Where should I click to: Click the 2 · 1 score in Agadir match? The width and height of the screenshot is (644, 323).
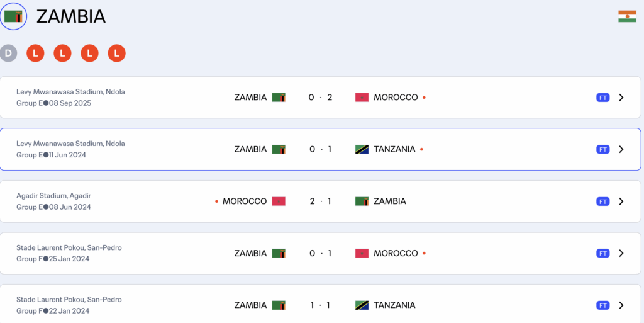320,201
